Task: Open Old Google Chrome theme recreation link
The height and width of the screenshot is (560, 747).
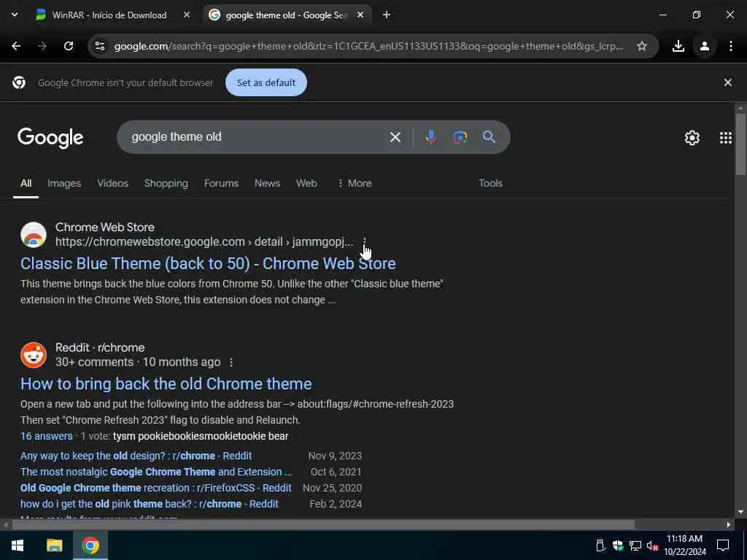Action: click(156, 488)
